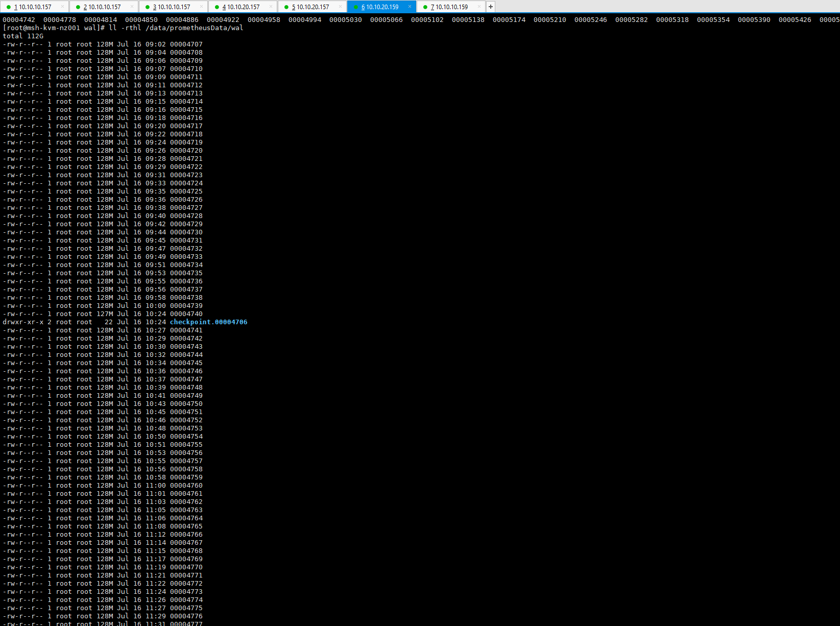Close tab 2 10.10.10.157
This screenshot has height=626, width=840.
tap(132, 7)
